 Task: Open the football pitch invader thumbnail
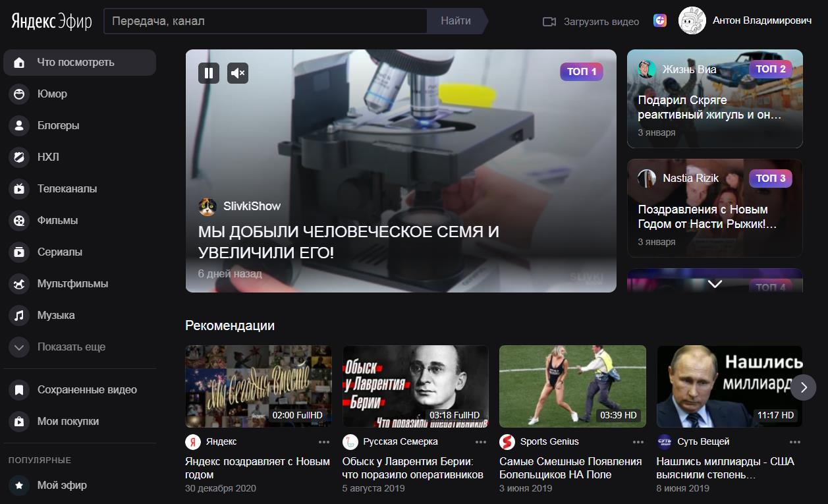572,386
